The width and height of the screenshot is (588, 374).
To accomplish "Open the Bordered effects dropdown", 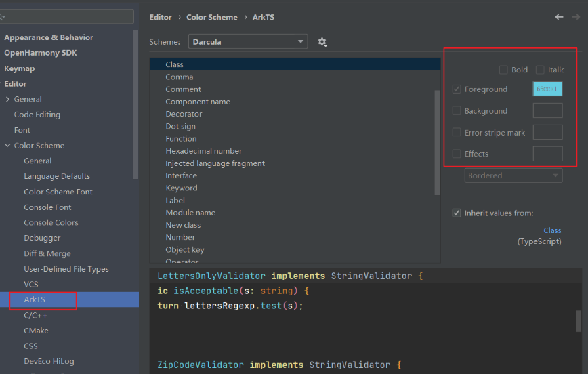I will tap(513, 175).
